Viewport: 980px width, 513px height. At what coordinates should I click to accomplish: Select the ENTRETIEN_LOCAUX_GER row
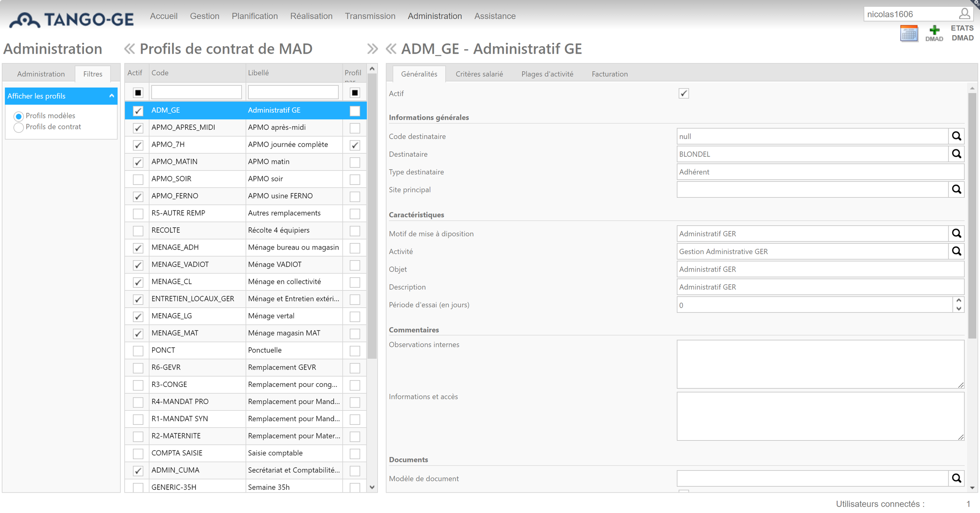pyautogui.click(x=246, y=299)
